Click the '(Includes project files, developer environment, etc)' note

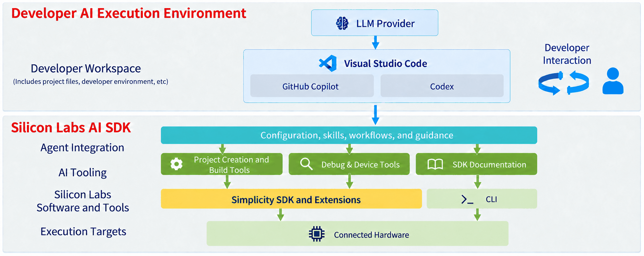91,82
